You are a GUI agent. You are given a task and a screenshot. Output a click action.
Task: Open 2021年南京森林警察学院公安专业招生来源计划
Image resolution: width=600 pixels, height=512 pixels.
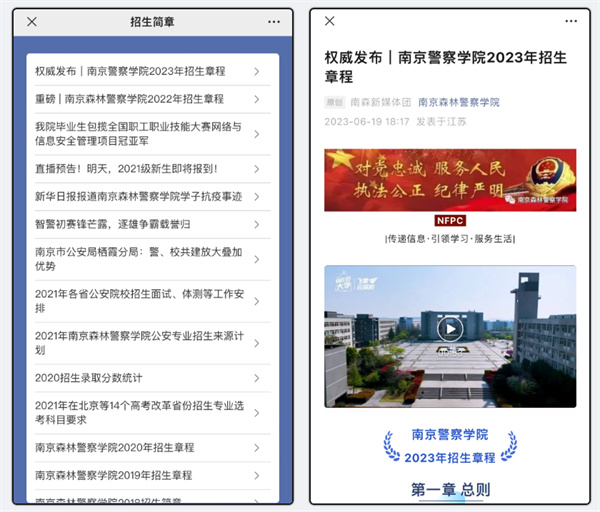click(153, 343)
